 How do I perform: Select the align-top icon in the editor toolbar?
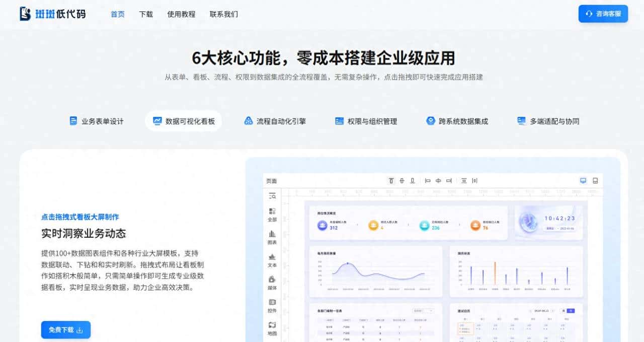391,181
